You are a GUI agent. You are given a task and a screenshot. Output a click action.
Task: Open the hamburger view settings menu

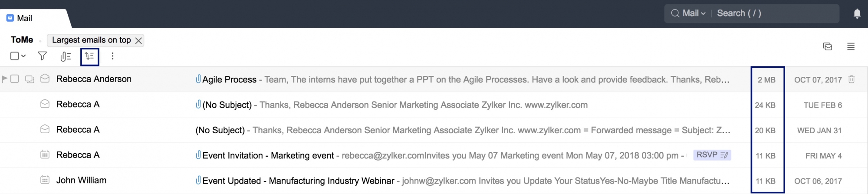pos(851,46)
